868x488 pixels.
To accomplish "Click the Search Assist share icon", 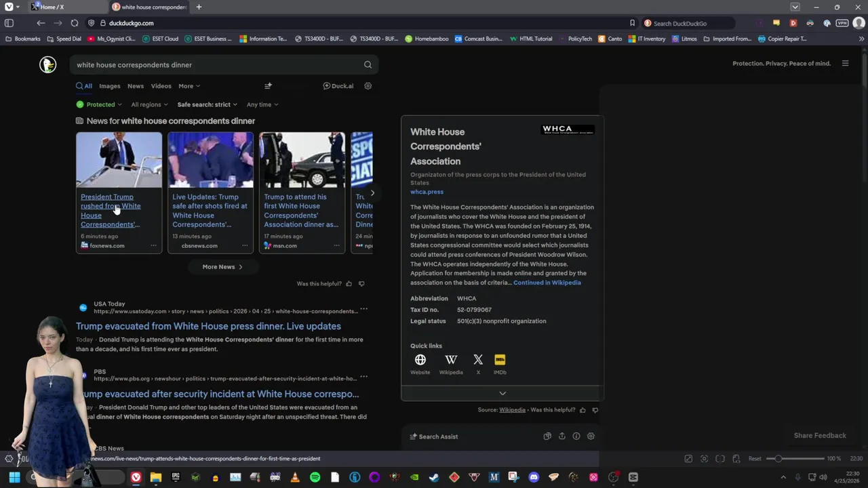I will 561,436.
